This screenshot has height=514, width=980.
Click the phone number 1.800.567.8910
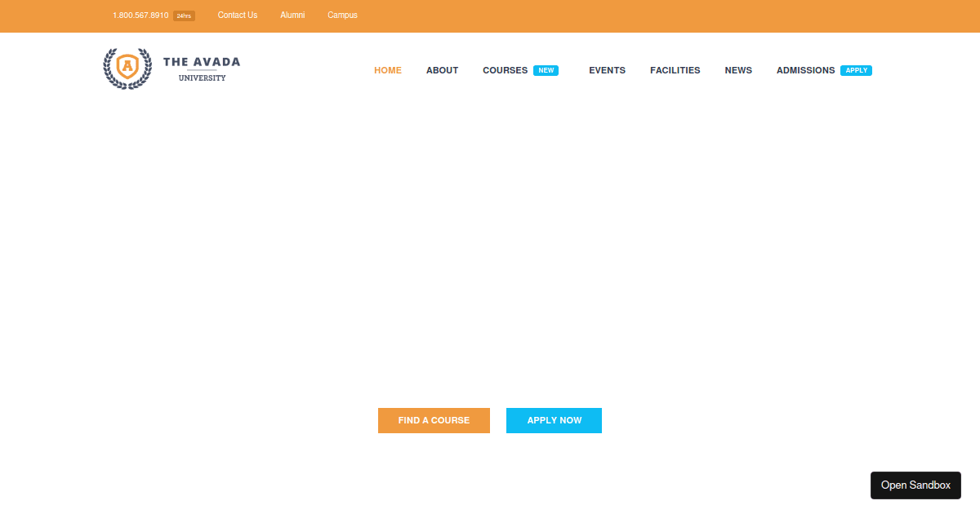(139, 15)
